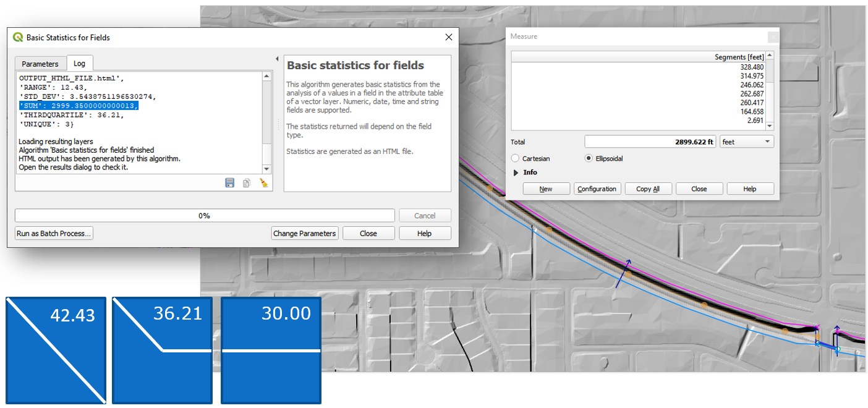This screenshot has width=868, height=408.
Task: Close the Measure window with X
Action: (x=772, y=37)
